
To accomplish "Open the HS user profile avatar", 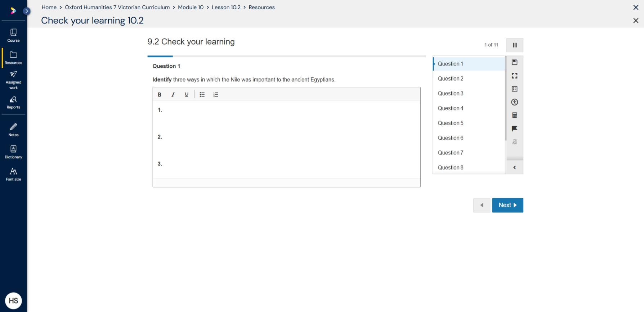I will point(13,300).
